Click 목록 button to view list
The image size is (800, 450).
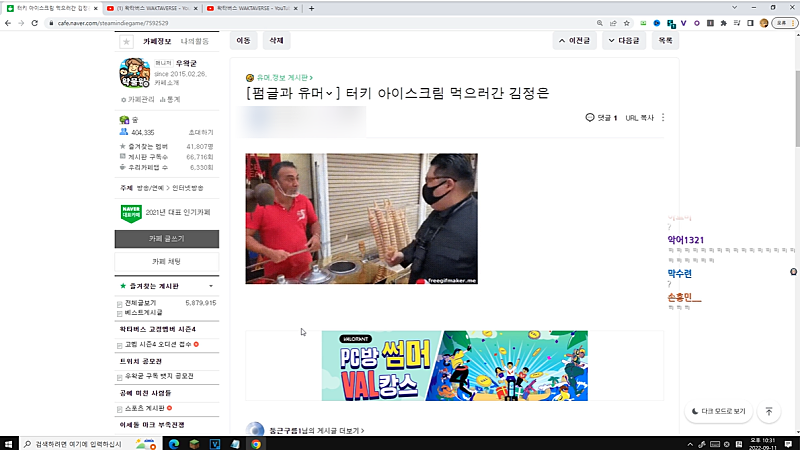point(665,40)
